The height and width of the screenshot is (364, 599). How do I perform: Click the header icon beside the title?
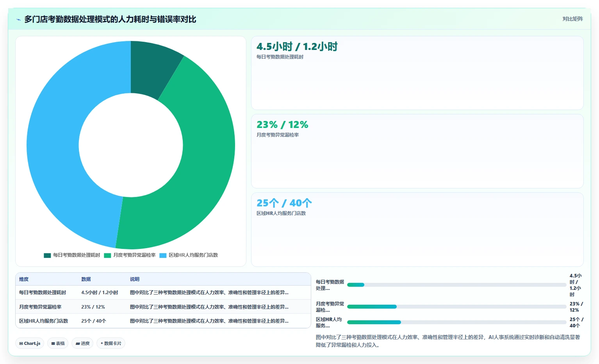[x=18, y=20]
